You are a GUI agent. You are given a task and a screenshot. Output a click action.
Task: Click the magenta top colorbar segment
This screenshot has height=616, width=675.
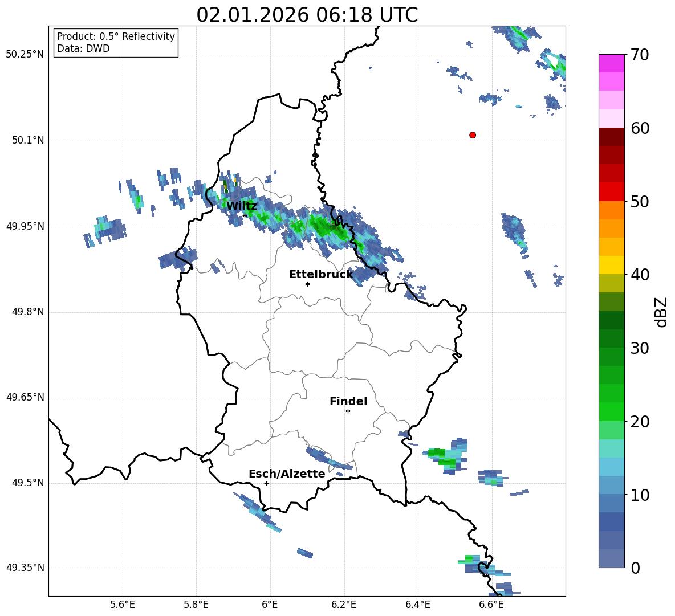611,63
